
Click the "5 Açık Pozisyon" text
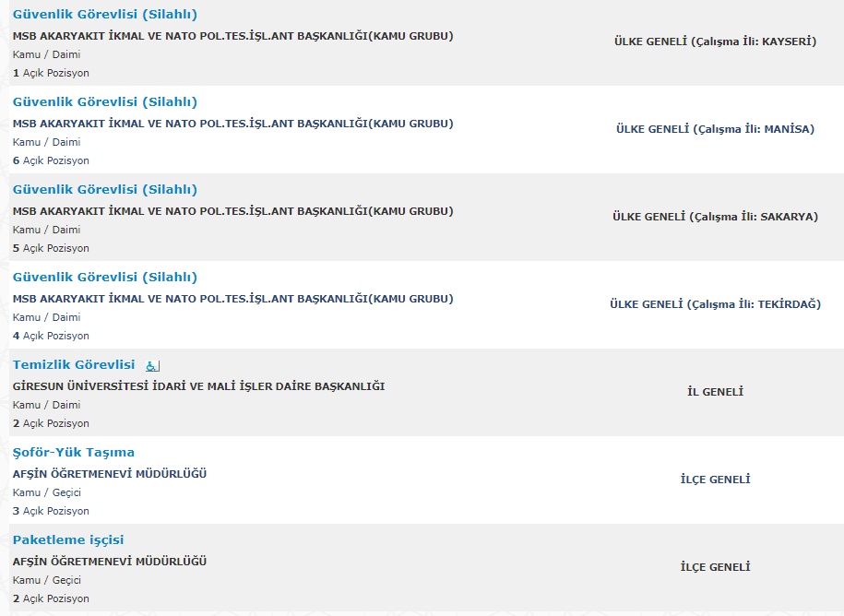point(51,249)
